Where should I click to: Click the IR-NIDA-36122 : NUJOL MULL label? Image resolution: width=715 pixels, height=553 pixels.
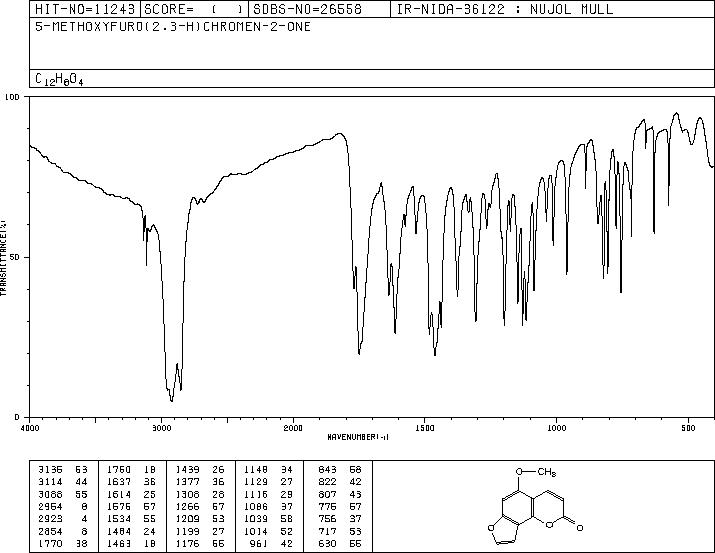click(x=505, y=9)
